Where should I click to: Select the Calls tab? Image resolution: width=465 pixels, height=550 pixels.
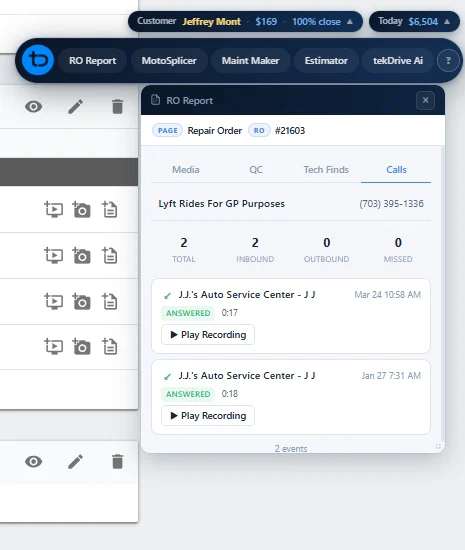click(x=396, y=170)
